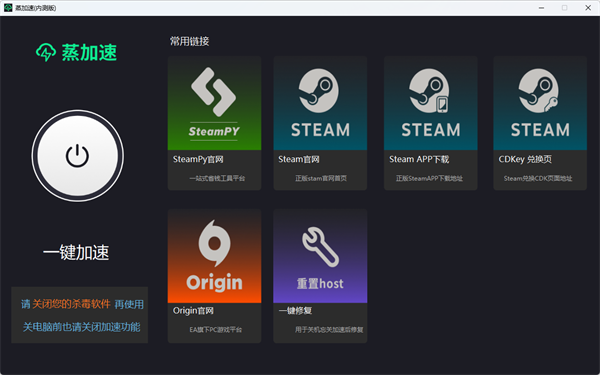Select the CDKey 兑换页 link title

tap(525, 159)
